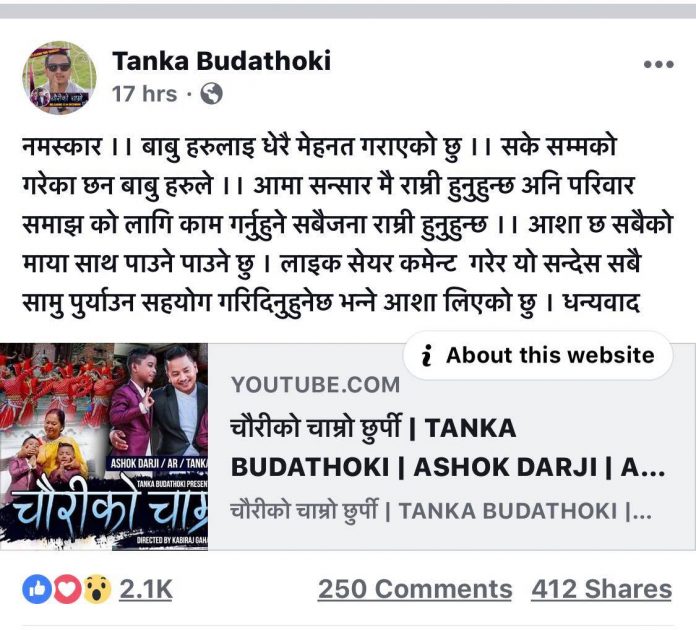Open Tanka Budathoki's profile picture
This screenshot has height=630, width=696.
[59, 78]
